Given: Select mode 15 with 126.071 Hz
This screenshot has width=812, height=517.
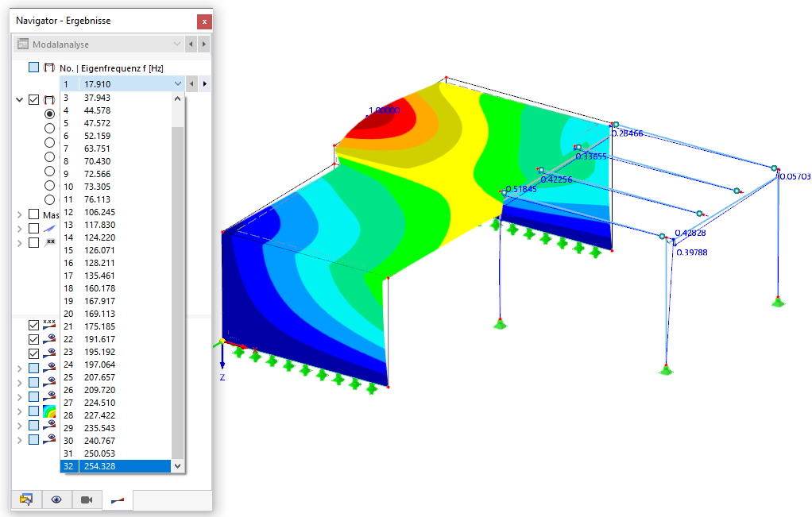Looking at the screenshot, I should 115,250.
